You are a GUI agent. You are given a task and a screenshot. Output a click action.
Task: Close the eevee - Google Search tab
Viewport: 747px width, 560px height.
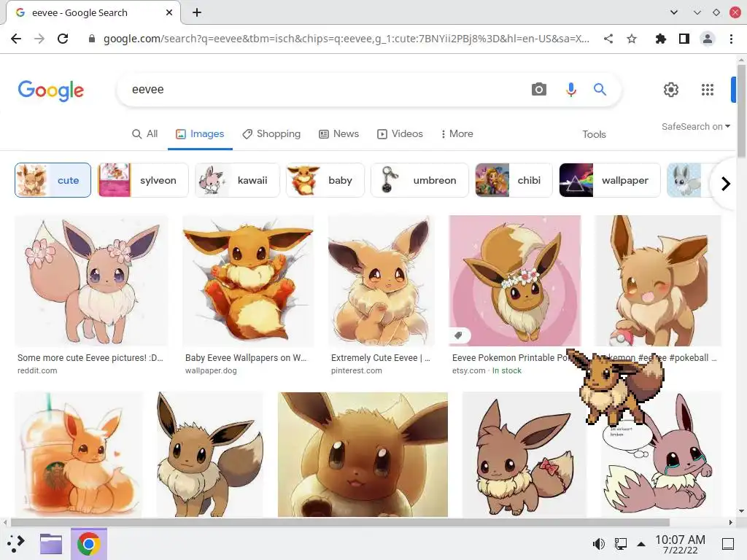pyautogui.click(x=169, y=13)
